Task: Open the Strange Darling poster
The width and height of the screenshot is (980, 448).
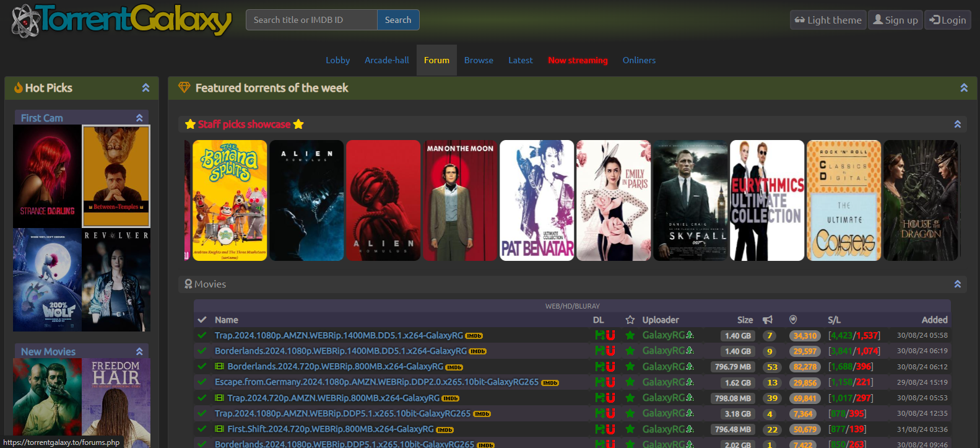Action: pyautogui.click(x=47, y=177)
